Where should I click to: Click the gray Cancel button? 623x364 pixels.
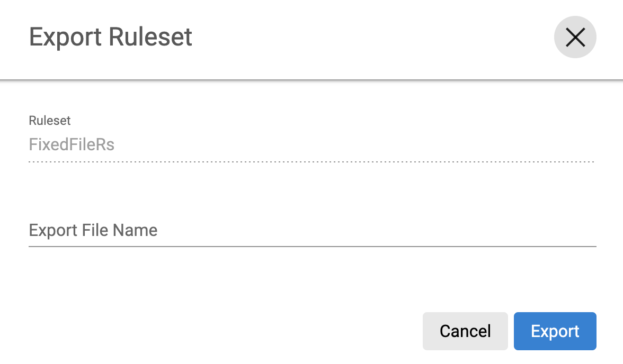(x=465, y=331)
